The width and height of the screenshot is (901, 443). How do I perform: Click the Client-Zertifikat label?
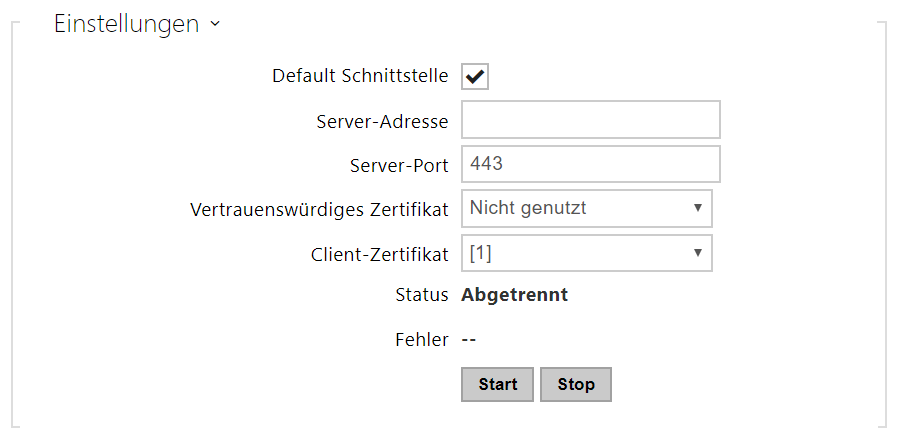[x=379, y=255]
